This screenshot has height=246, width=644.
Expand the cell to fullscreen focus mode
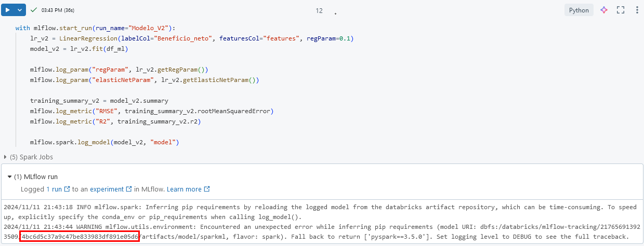coord(620,10)
